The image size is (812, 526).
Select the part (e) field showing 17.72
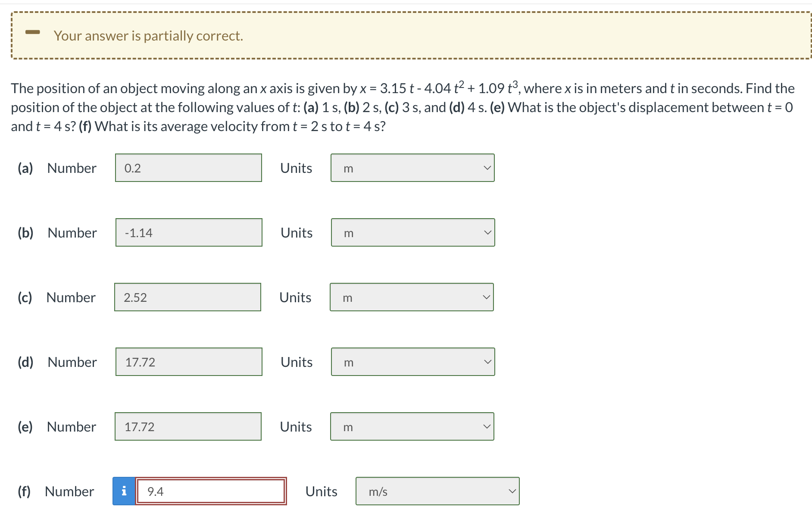coord(187,426)
